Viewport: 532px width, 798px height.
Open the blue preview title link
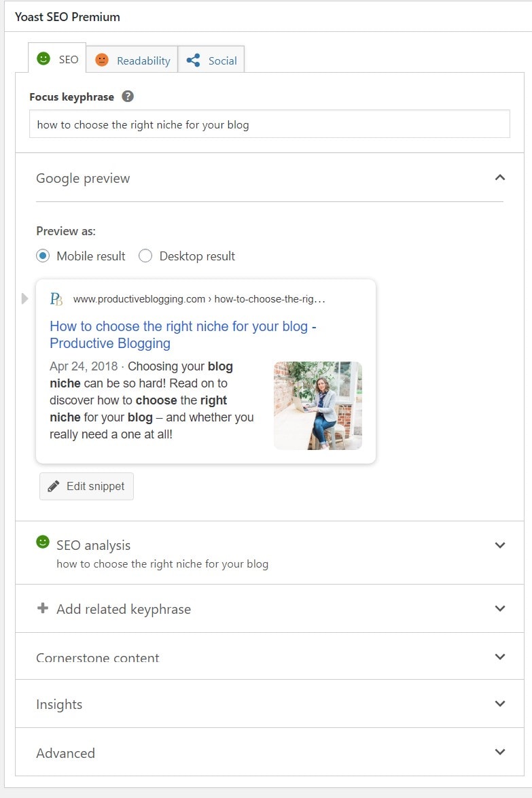tap(183, 334)
